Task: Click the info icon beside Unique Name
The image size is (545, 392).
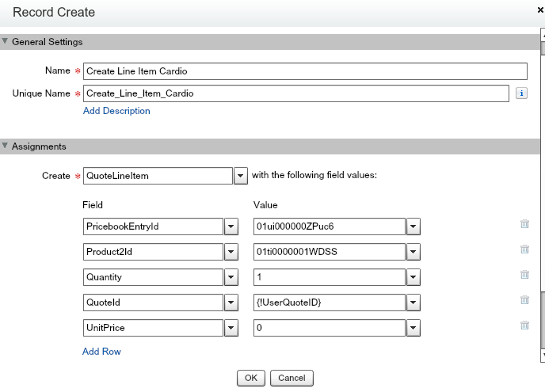Action: point(522,93)
